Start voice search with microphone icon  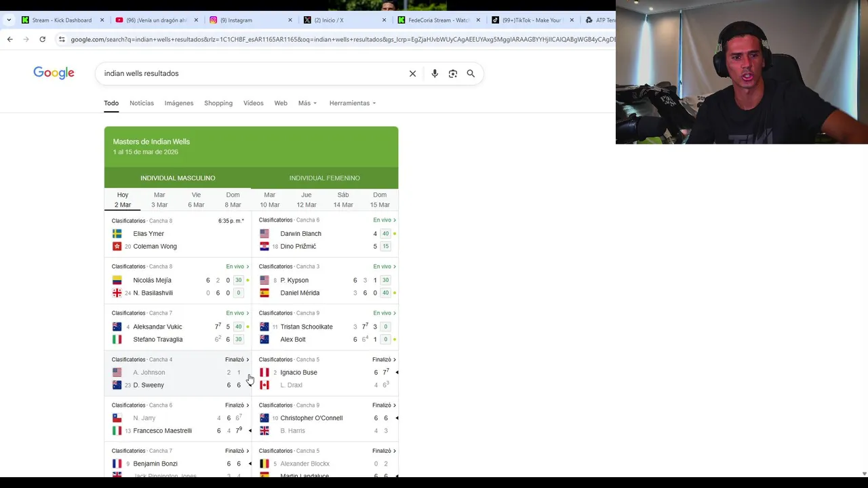[x=435, y=73]
